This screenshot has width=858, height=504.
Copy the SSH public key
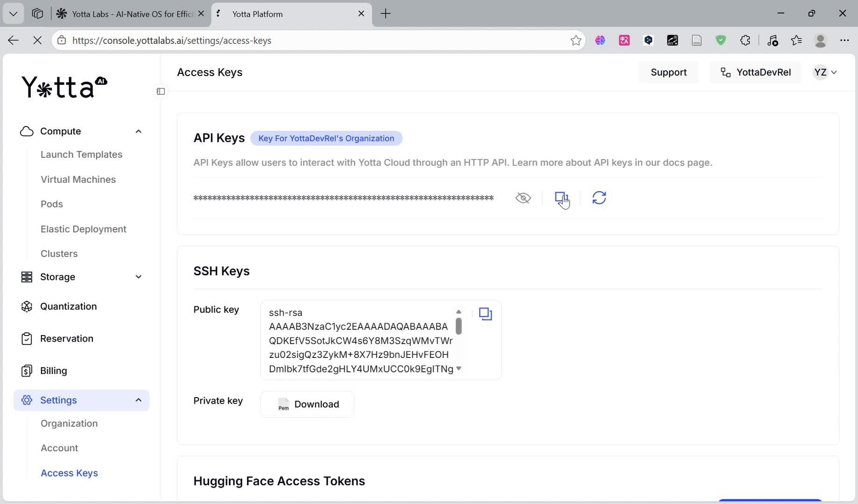[x=485, y=314]
